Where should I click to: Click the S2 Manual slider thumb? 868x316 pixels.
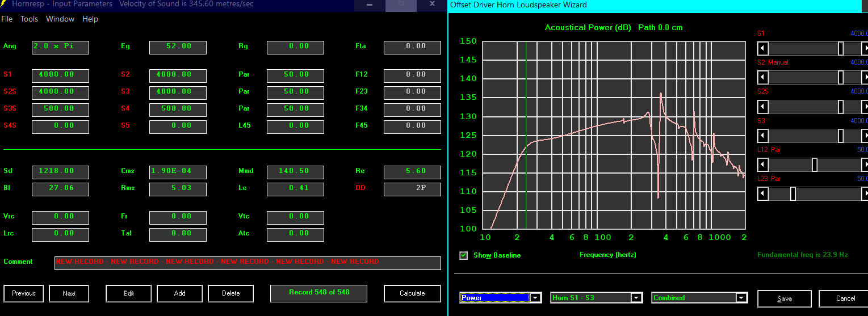(841, 78)
